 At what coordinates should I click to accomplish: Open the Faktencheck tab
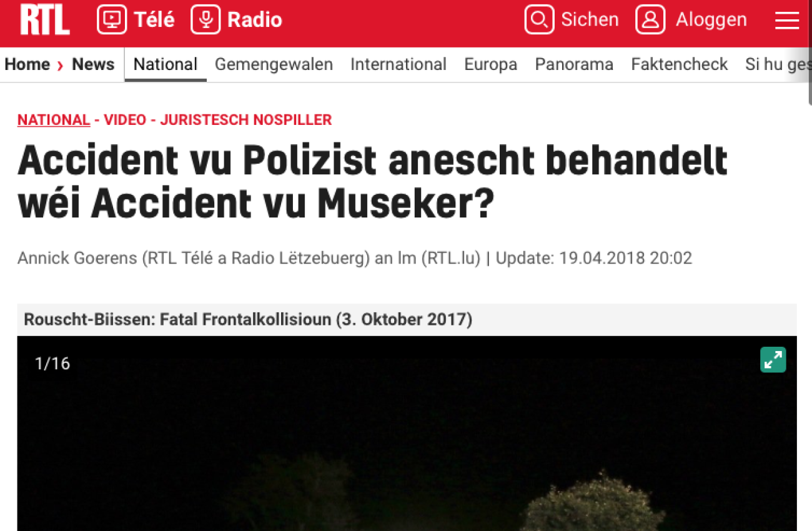click(680, 64)
